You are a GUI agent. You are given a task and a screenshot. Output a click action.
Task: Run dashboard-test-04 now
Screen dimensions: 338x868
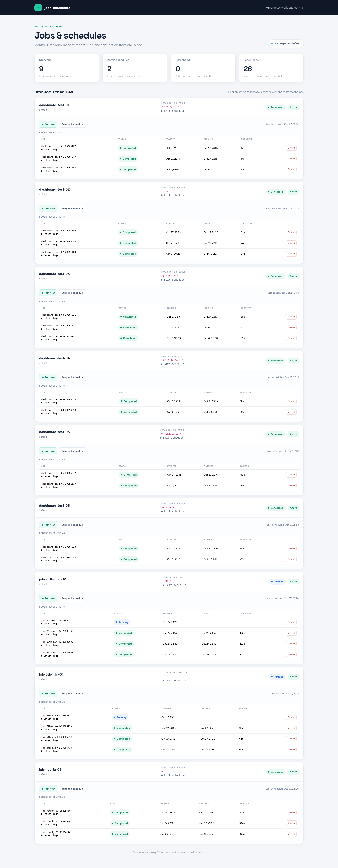[48, 377]
